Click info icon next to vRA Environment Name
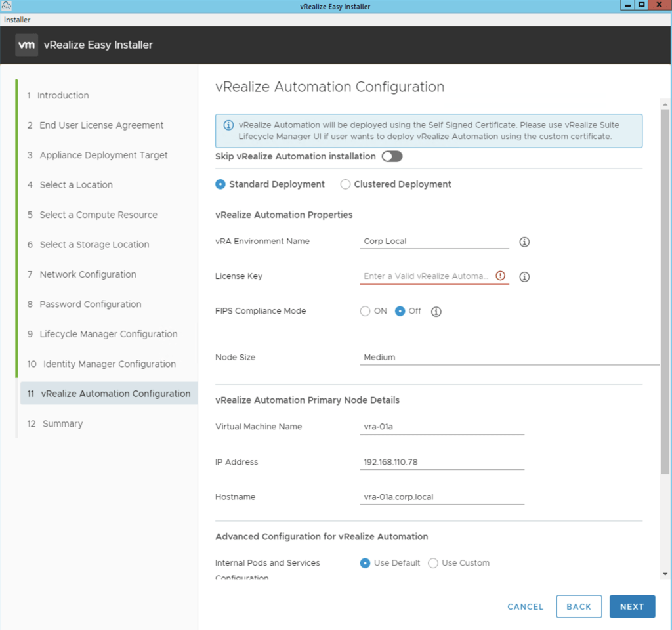 tap(524, 241)
